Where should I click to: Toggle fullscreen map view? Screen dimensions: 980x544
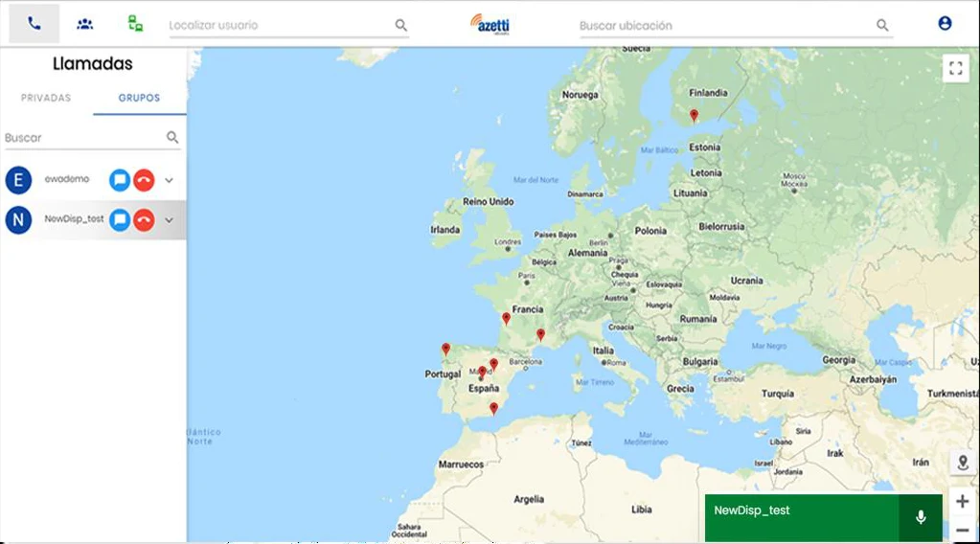coord(956,68)
